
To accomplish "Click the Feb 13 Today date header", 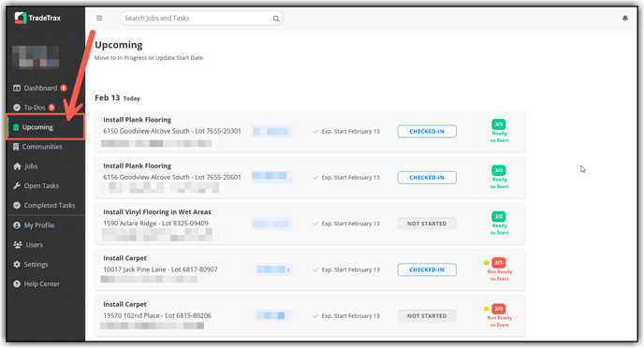I will 117,98.
